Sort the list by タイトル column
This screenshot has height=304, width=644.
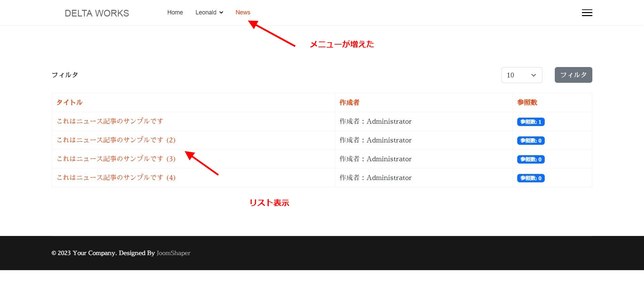coord(69,103)
